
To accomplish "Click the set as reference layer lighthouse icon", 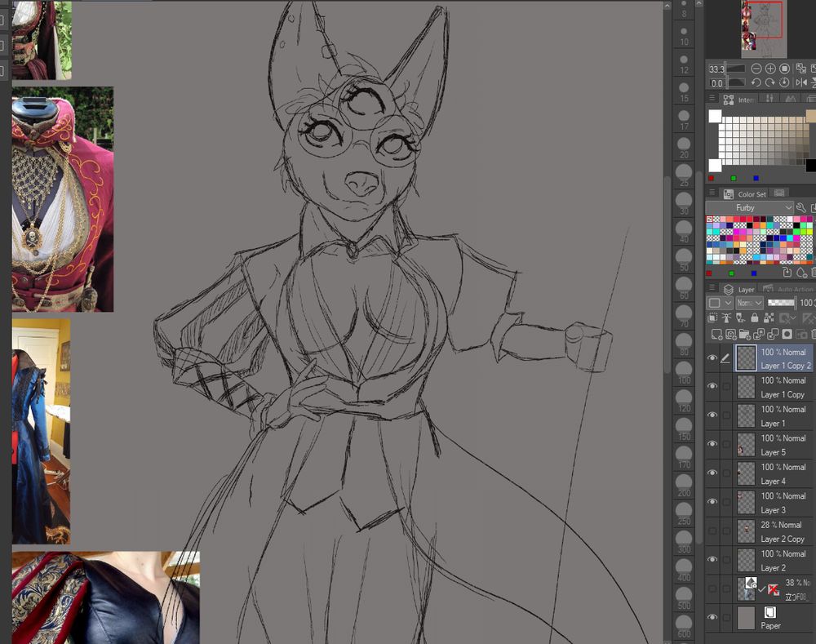I will pyautogui.click(x=726, y=318).
